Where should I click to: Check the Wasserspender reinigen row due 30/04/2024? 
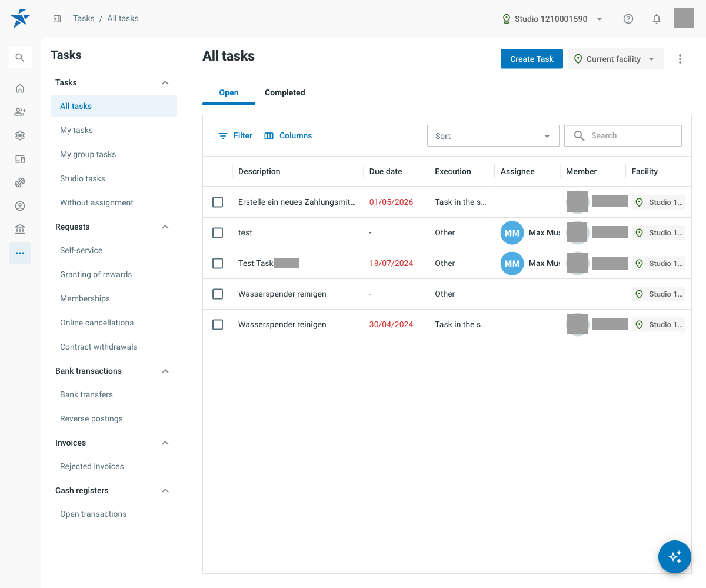(x=218, y=324)
